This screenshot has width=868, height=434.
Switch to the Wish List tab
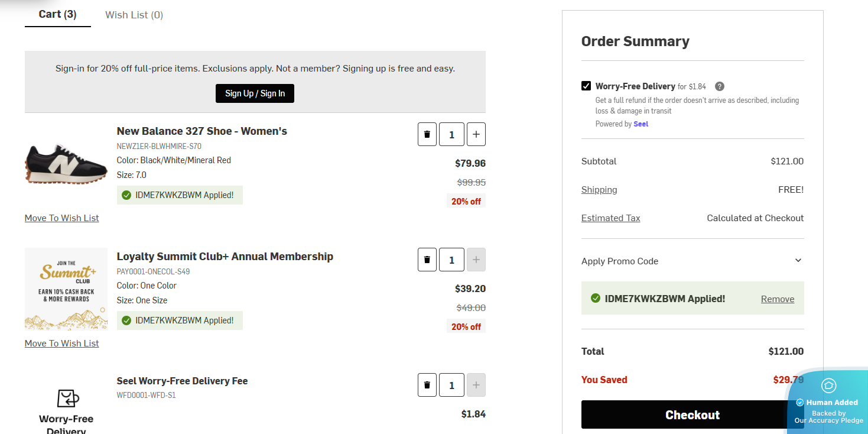coord(134,15)
